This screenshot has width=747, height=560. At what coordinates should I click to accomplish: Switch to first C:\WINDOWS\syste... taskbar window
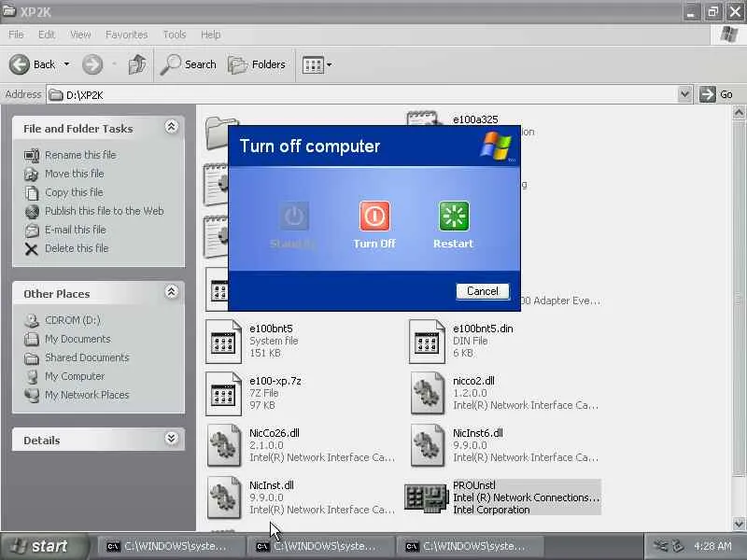(x=171, y=546)
